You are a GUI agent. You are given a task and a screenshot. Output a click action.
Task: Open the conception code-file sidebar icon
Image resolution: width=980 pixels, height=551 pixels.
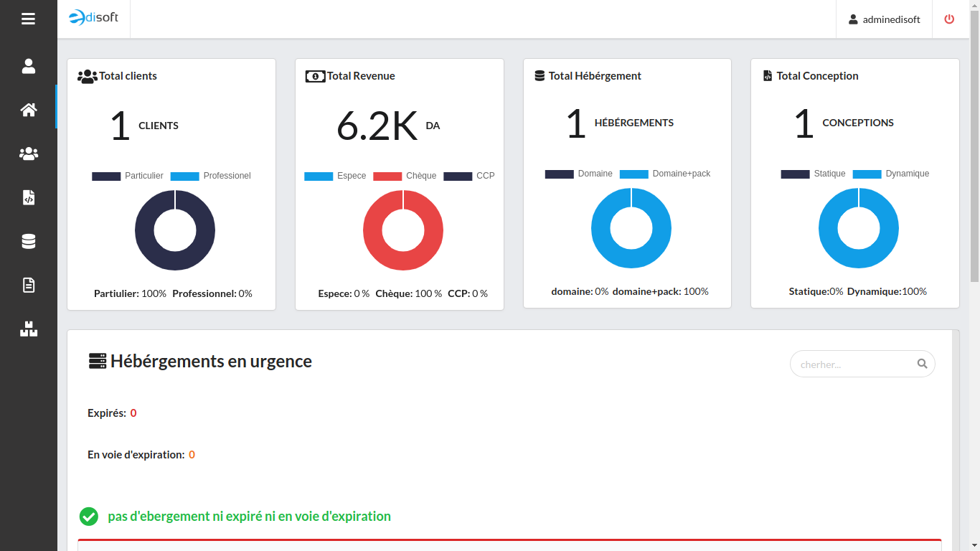(28, 197)
